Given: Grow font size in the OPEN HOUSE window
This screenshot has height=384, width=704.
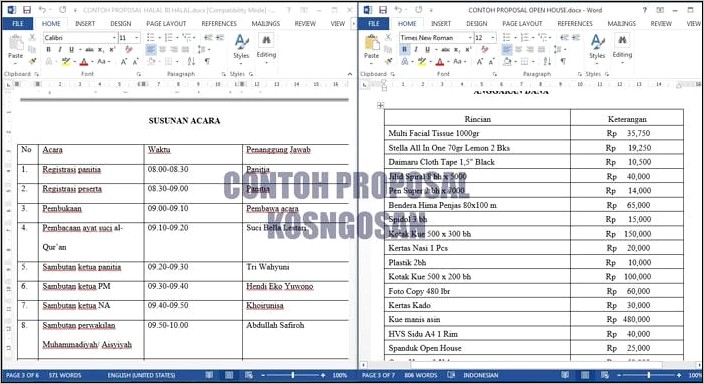Looking at the screenshot, I should pyautogui.click(x=480, y=61).
